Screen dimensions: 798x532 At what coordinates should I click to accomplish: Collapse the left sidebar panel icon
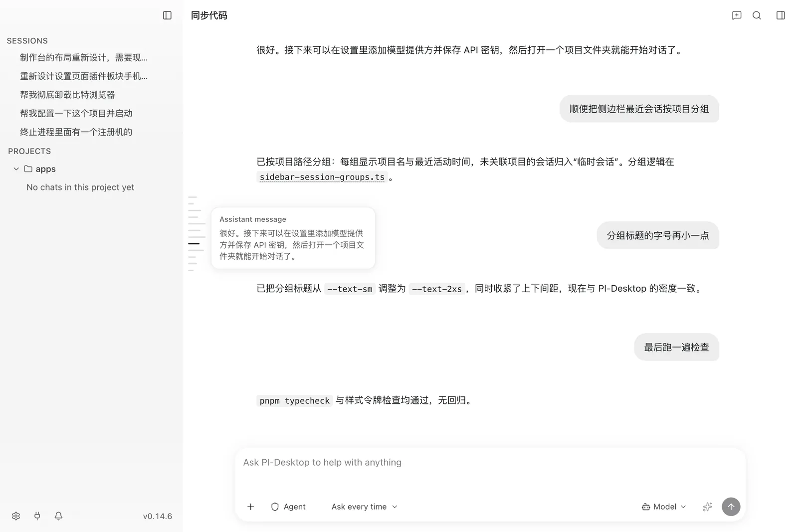[167, 15]
